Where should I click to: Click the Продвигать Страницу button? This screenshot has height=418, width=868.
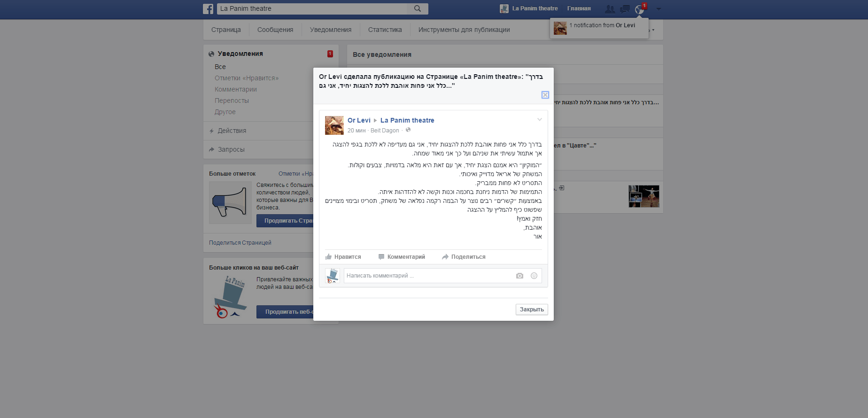coord(285,221)
